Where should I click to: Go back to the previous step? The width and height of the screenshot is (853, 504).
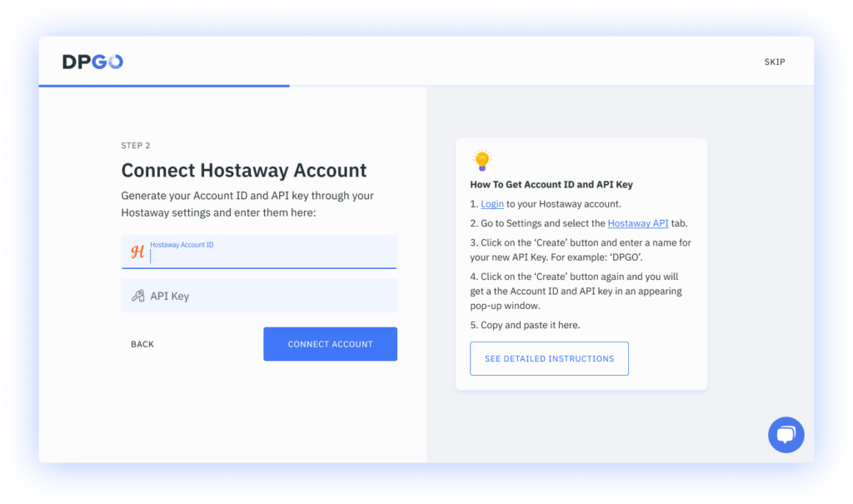point(142,344)
